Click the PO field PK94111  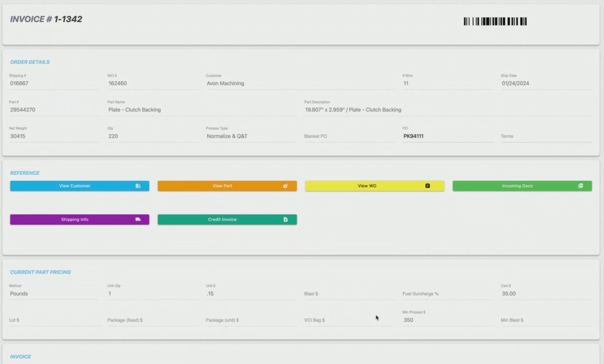448,136
